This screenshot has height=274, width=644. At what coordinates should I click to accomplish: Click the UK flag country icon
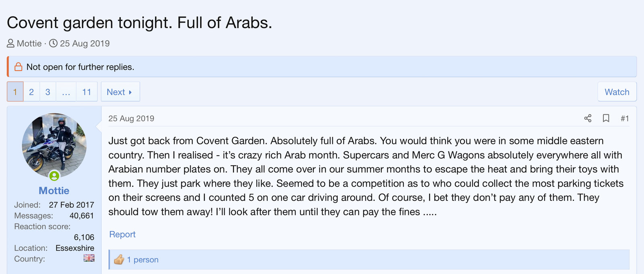tap(89, 258)
